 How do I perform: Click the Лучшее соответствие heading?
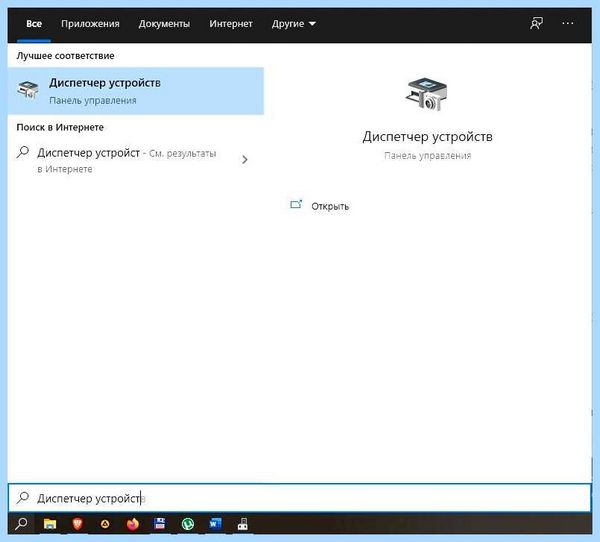(65, 56)
